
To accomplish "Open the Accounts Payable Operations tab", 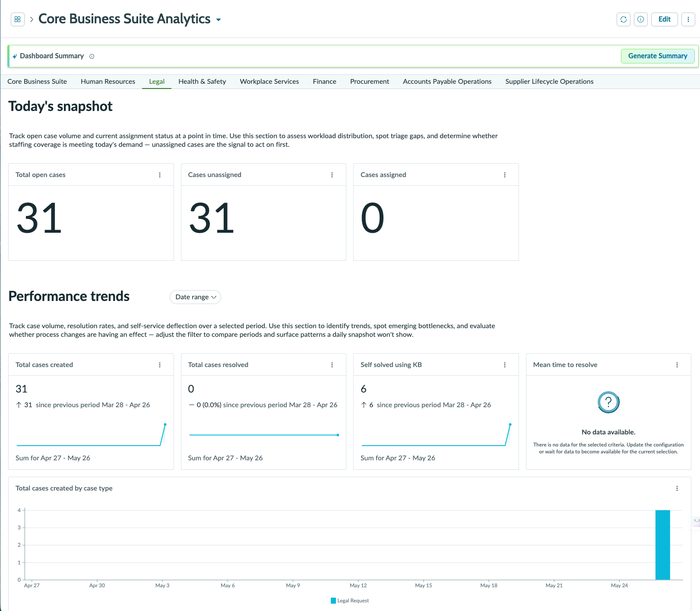I will [x=447, y=82].
